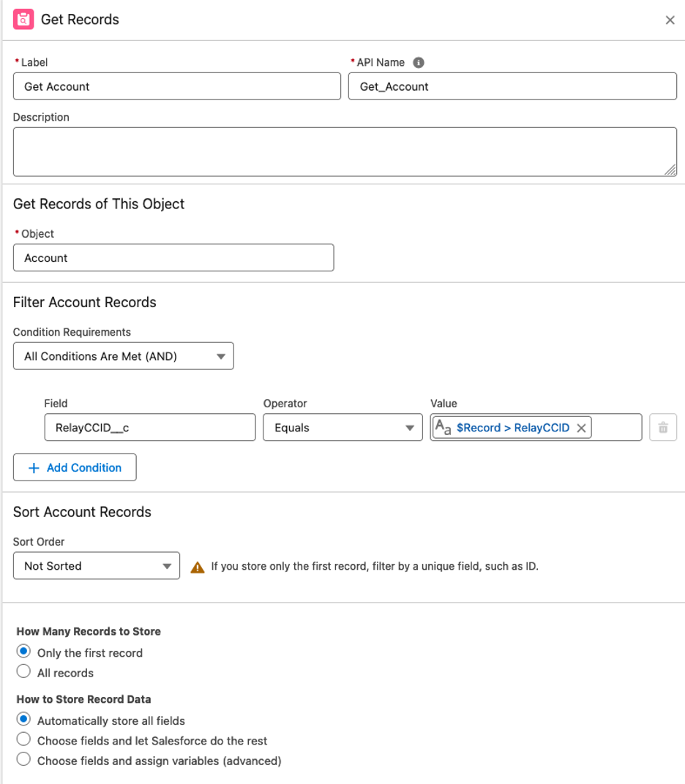Click the Field box with RelayCCID__c
This screenshot has width=685, height=784.
tap(150, 428)
